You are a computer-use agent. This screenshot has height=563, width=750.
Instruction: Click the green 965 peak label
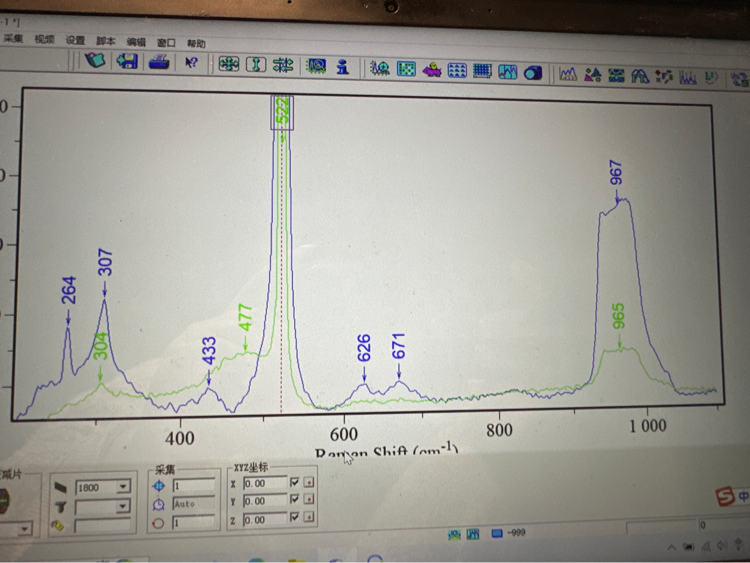618,316
